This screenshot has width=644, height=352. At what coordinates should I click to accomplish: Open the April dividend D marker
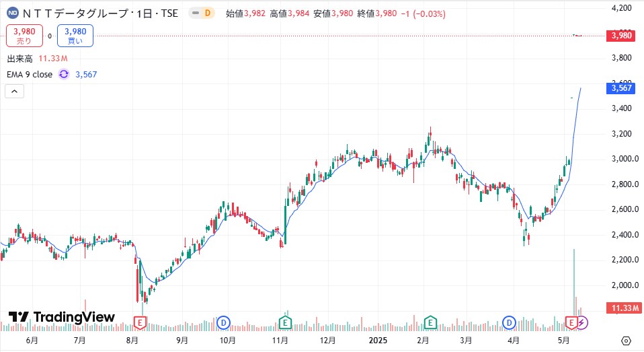509,323
